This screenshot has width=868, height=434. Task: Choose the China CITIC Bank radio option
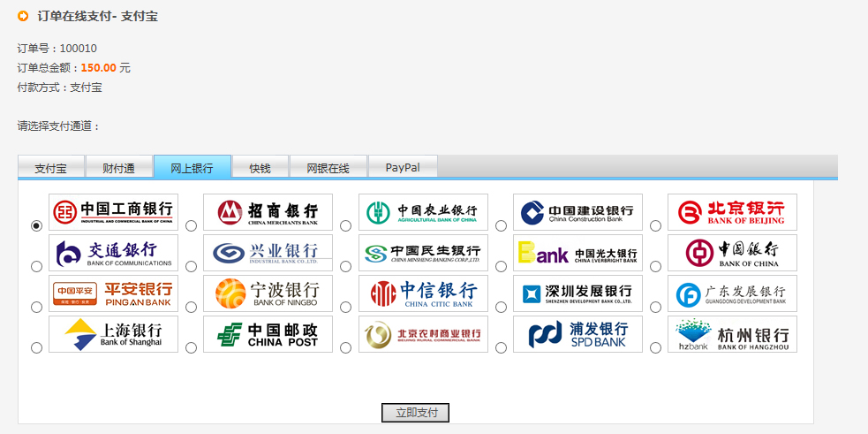pos(346,307)
